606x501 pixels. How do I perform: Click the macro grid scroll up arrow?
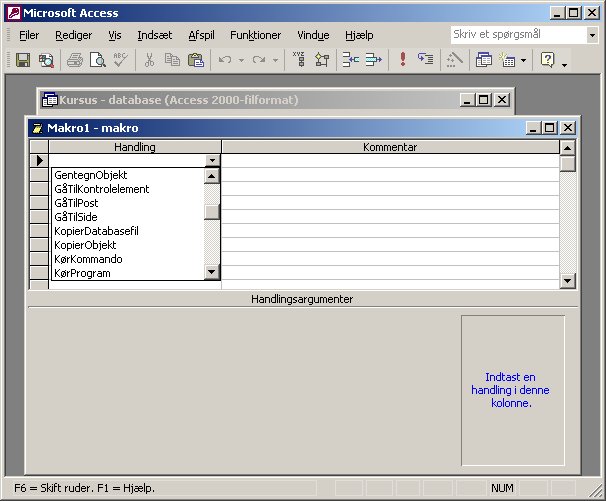(567, 148)
